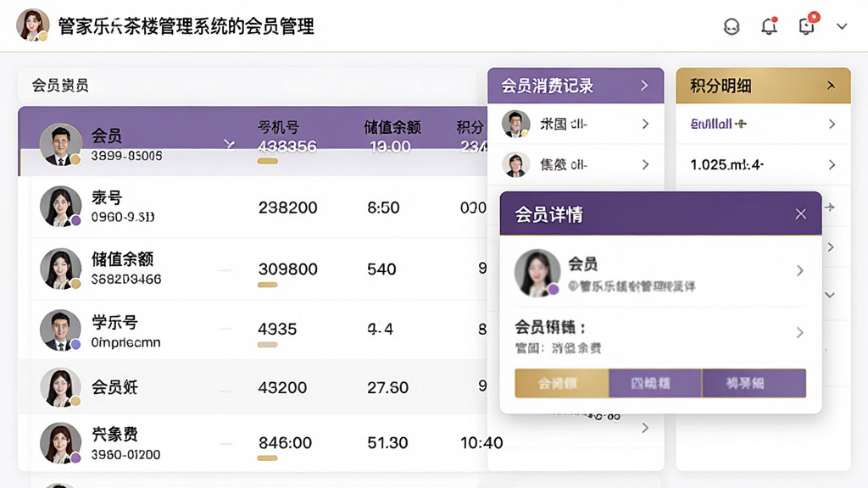Screen dimensions: 868x488
Task: Expand the 会员消费记录 panel header arrow
Action: coord(644,86)
